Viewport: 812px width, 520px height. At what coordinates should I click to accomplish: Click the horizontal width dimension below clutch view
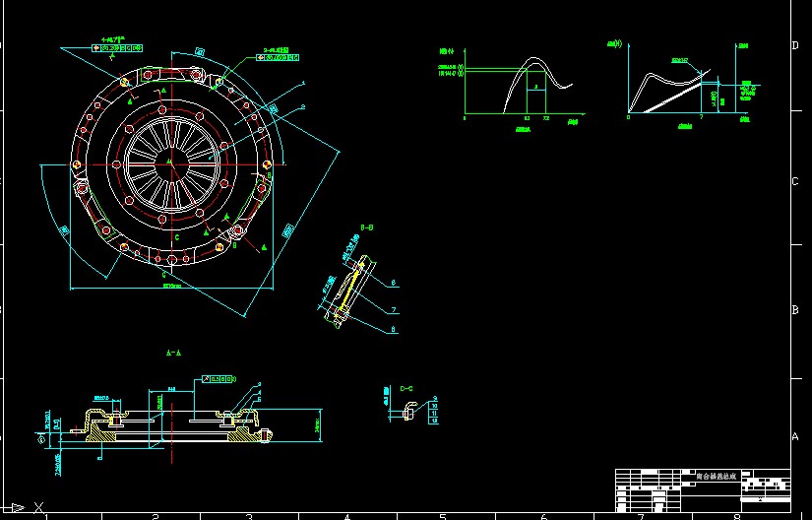click(171, 286)
